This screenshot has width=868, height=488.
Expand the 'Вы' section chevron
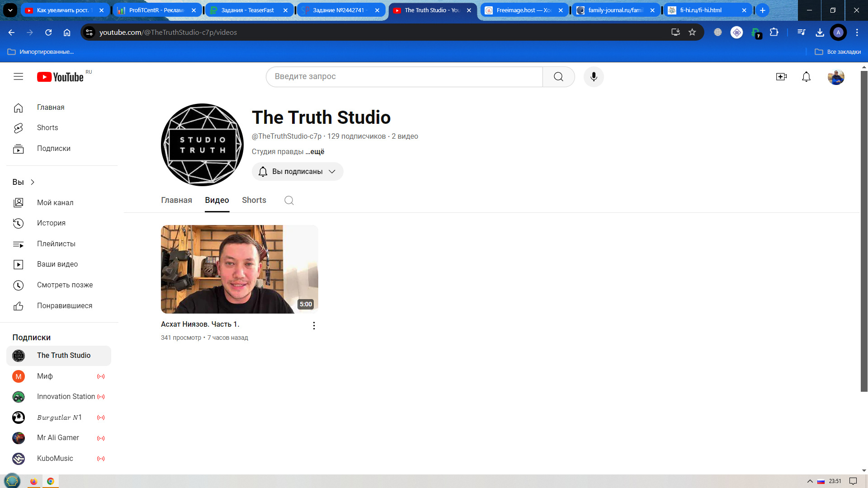pyautogui.click(x=33, y=182)
